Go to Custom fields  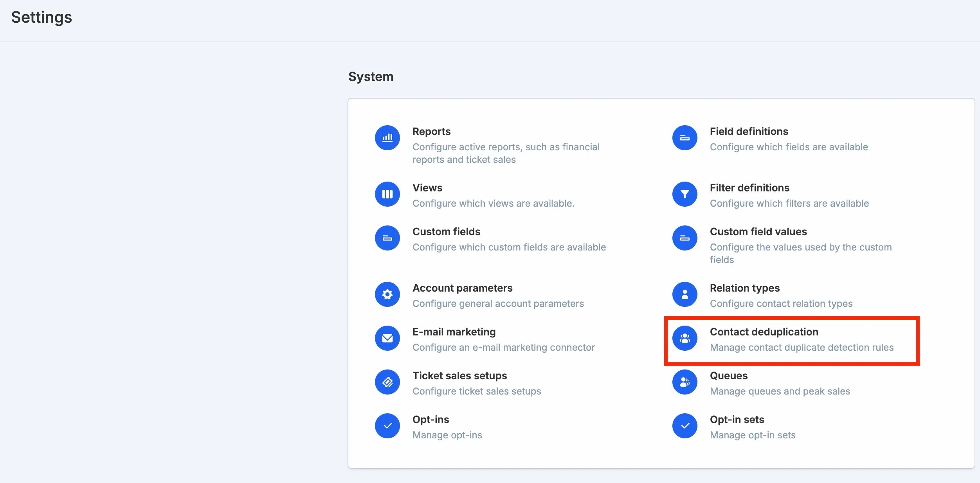tap(446, 232)
